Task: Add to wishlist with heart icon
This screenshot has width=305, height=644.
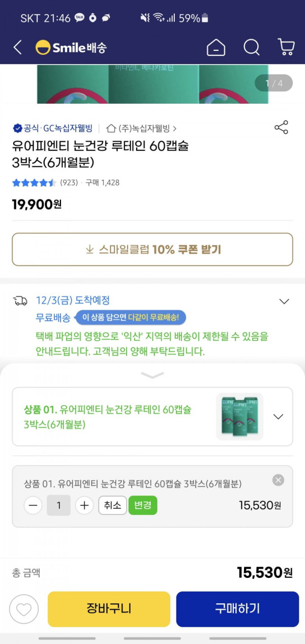Action: point(24,609)
